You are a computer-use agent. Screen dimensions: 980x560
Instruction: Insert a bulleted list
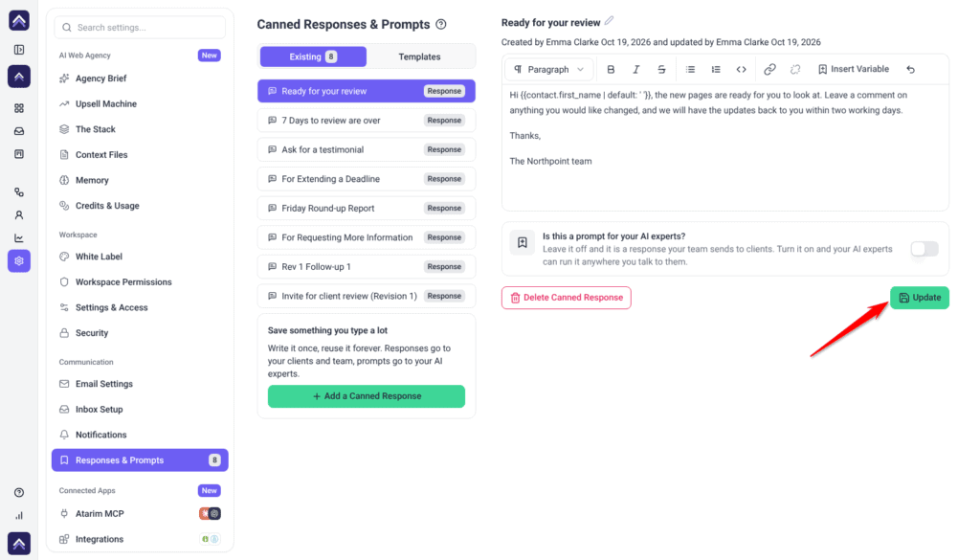690,69
